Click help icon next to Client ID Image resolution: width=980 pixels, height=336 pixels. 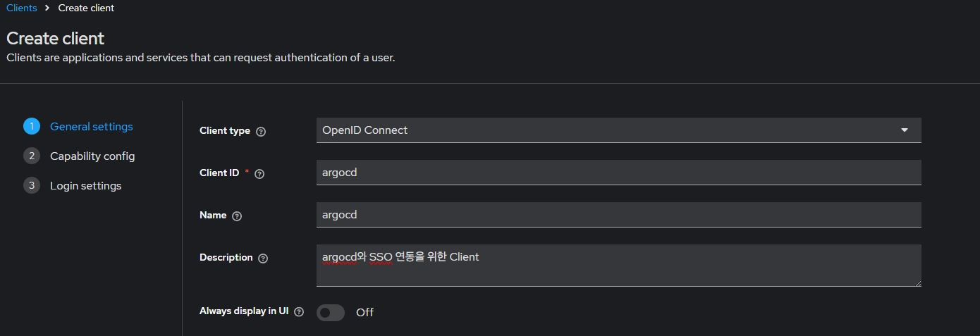click(259, 174)
